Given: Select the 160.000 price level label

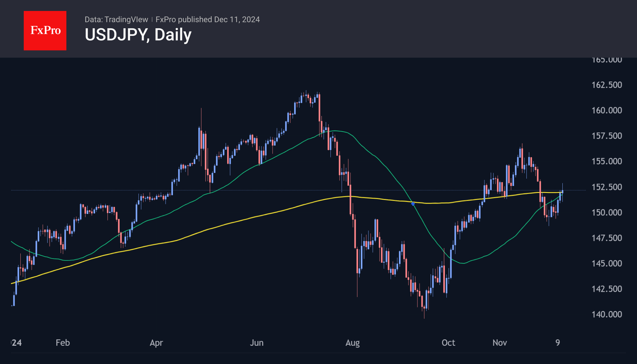Looking at the screenshot, I should [x=607, y=110].
